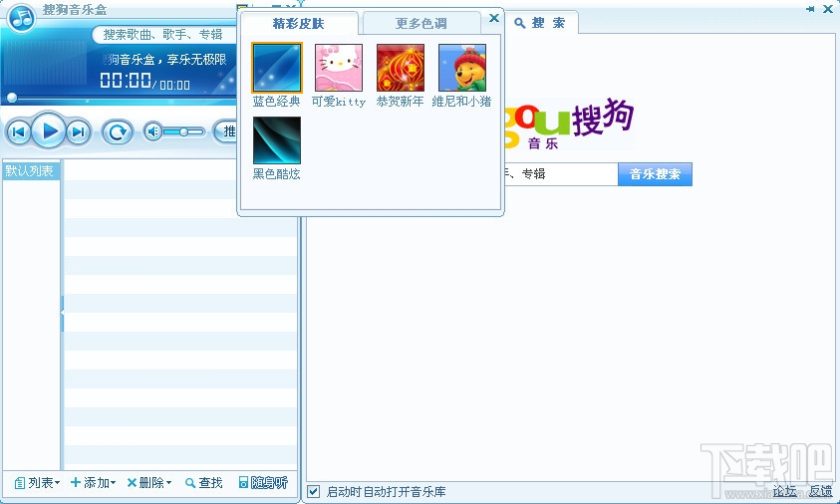Viewport: 840px width, 504px height.
Task: Select the 可爱kitty skin thumbnail
Action: [339, 68]
